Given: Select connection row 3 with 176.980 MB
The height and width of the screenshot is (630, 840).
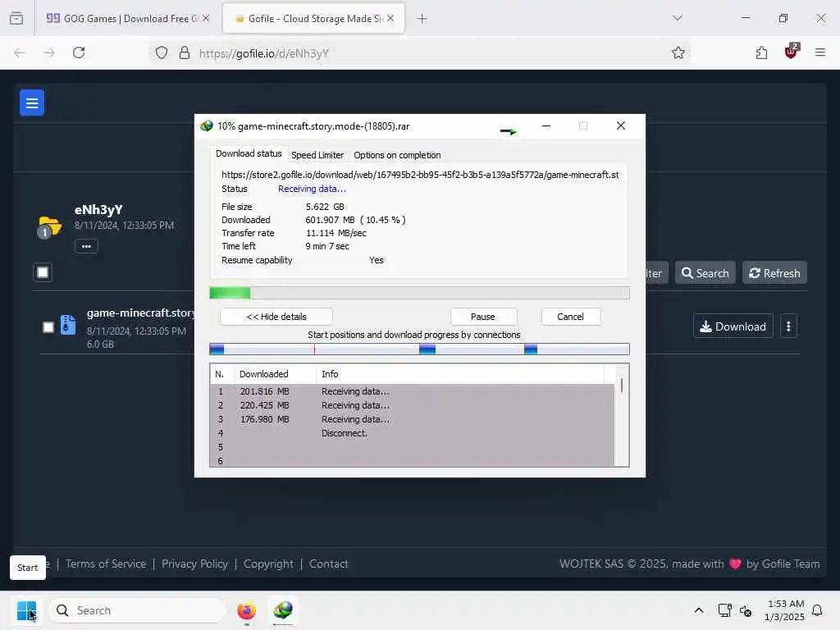Looking at the screenshot, I should (x=412, y=419).
